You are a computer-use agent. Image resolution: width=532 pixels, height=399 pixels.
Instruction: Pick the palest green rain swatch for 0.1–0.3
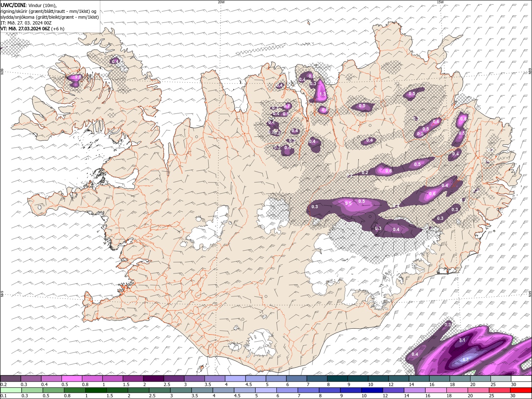(x=11, y=390)
